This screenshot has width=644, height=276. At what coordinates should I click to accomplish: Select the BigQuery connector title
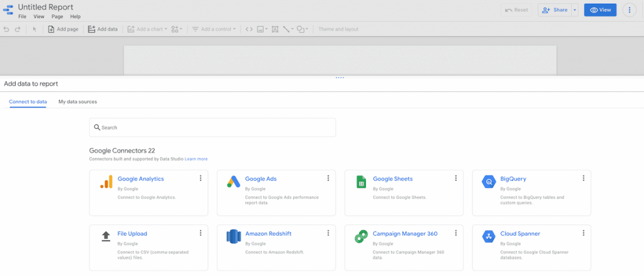513,179
